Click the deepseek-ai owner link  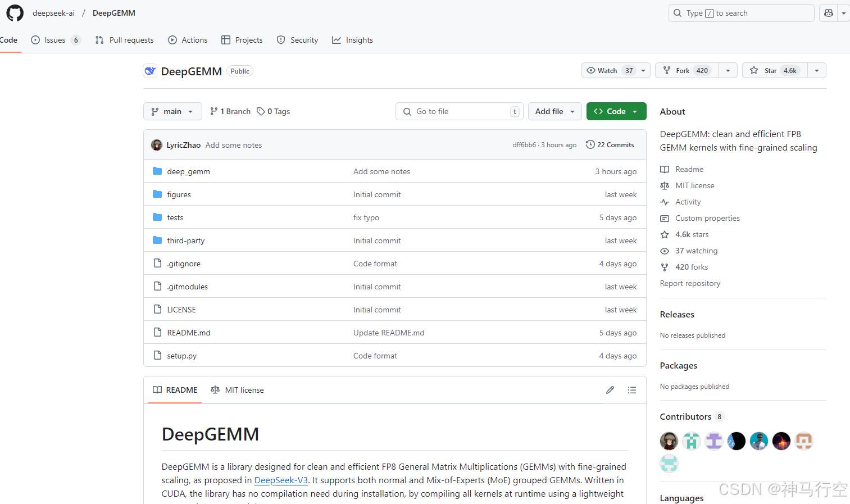53,13
